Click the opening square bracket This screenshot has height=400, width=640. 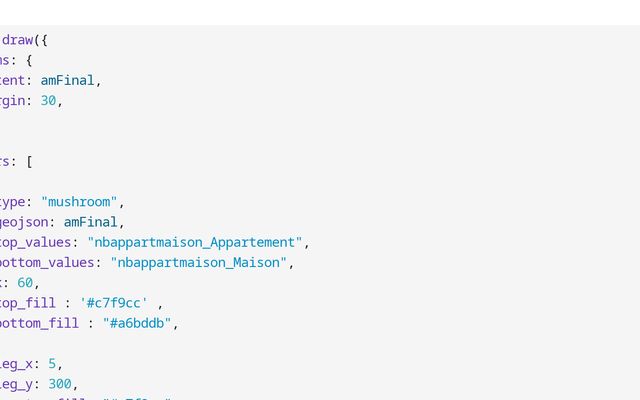coord(28,161)
